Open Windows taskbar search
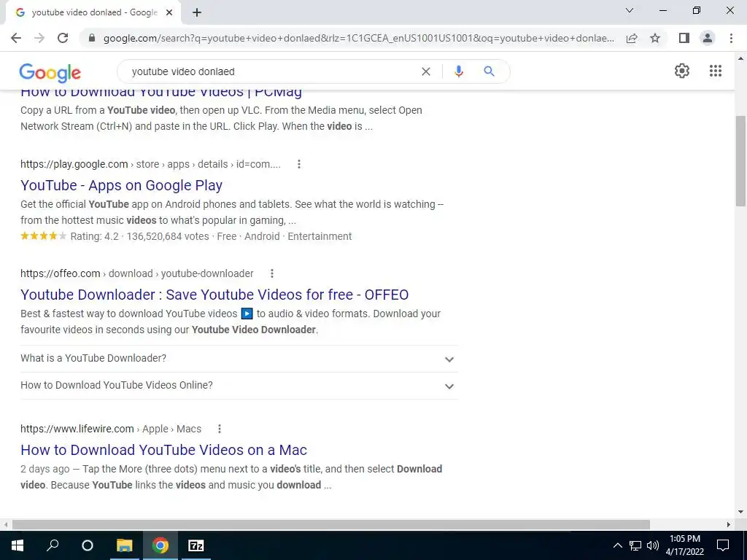Screen dimensions: 747x560 53,545
